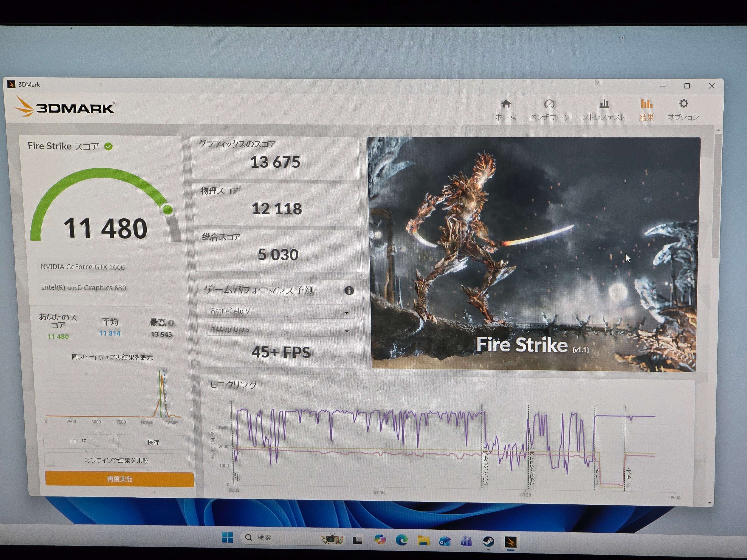Click the 再度実行 run again button
747x560 pixels.
click(120, 479)
